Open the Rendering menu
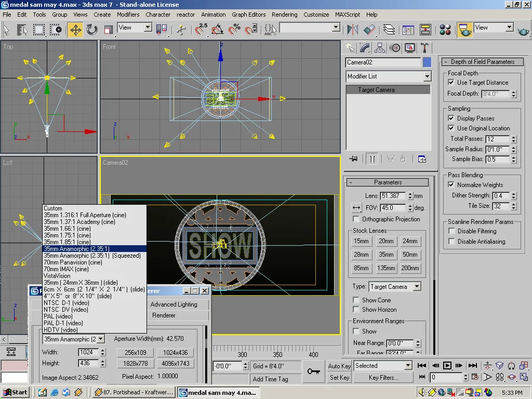This screenshot has width=532, height=399. pyautogui.click(x=284, y=15)
